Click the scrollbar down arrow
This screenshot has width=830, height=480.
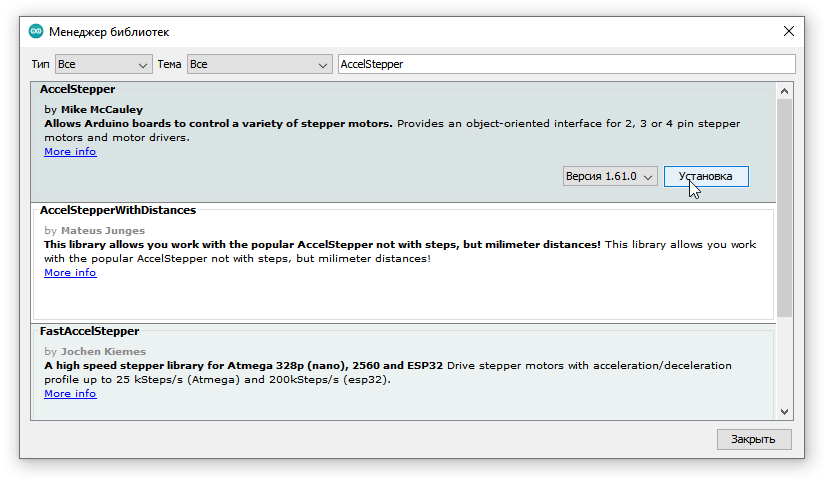click(784, 411)
